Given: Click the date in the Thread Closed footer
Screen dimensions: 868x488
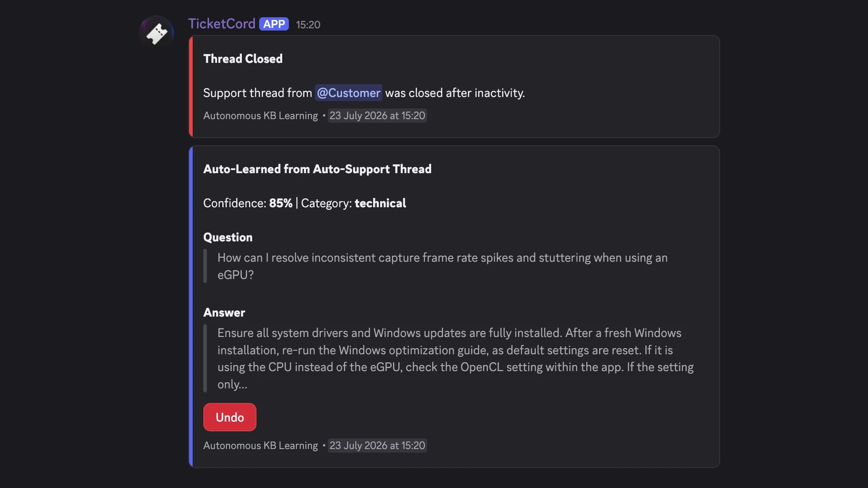Looking at the screenshot, I should 377,116.
